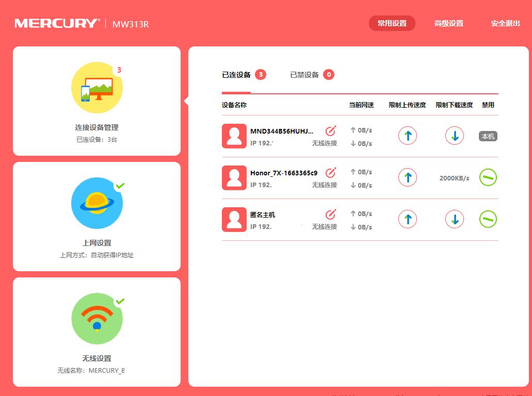The width and height of the screenshot is (532, 396).
Task: Select the 已连设备 tab
Action: point(237,74)
